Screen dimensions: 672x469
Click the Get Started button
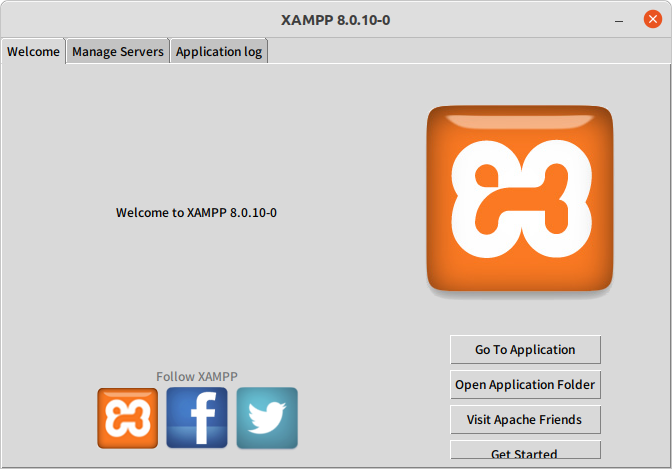click(525, 451)
